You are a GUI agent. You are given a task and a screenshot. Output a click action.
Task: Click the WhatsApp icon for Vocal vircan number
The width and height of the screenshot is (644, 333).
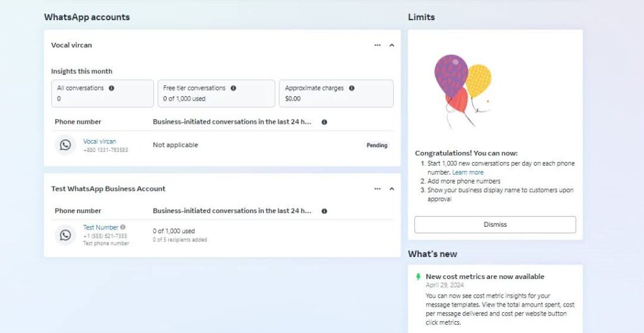click(x=65, y=145)
